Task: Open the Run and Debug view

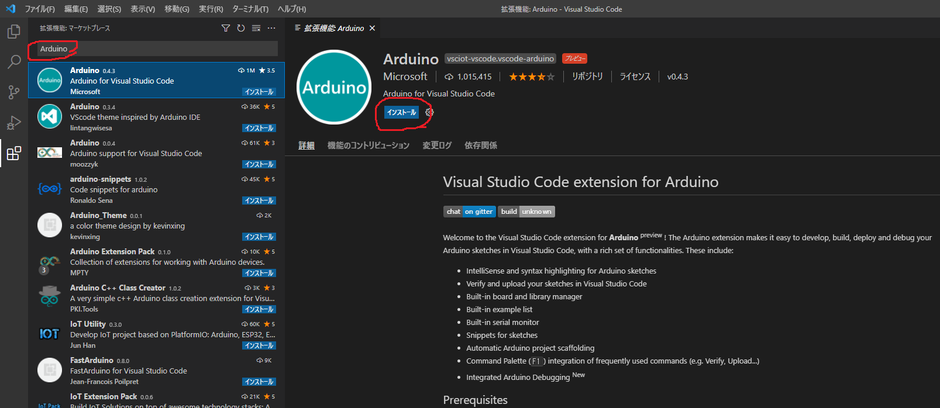Action: pos(13,123)
